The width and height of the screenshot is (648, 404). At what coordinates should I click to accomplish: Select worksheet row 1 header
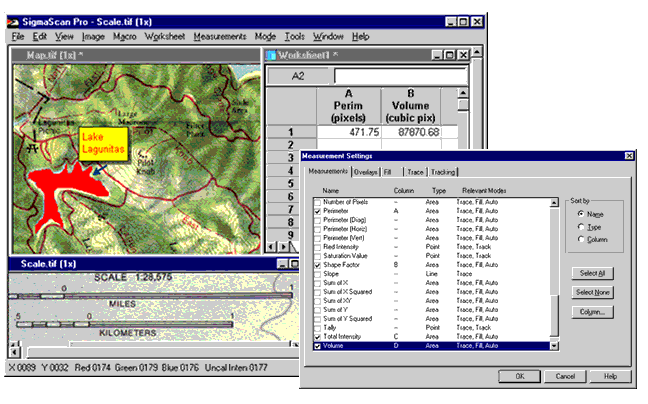click(x=291, y=132)
